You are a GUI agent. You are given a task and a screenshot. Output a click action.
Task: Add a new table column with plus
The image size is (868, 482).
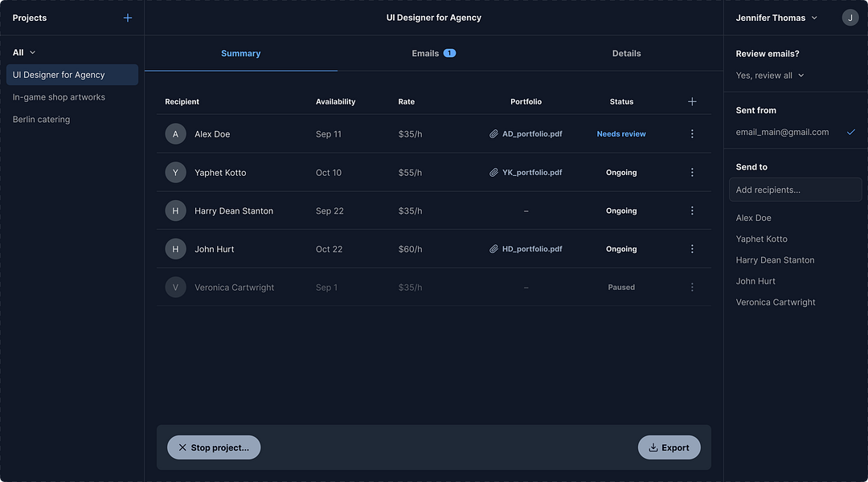(x=692, y=101)
